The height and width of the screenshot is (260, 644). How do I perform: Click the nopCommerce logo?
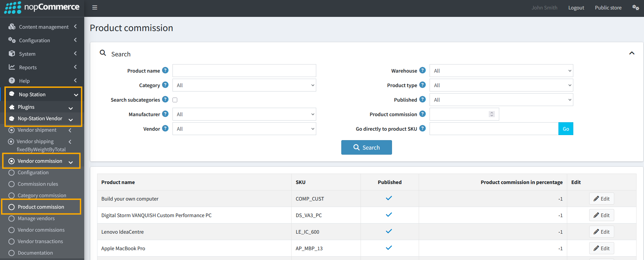pyautogui.click(x=42, y=7)
